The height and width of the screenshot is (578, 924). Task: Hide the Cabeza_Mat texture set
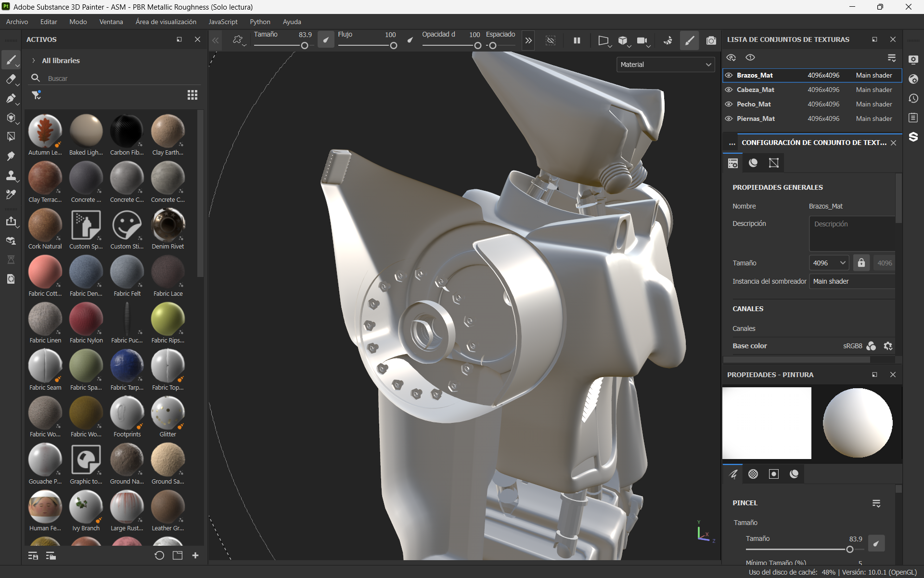pyautogui.click(x=729, y=90)
